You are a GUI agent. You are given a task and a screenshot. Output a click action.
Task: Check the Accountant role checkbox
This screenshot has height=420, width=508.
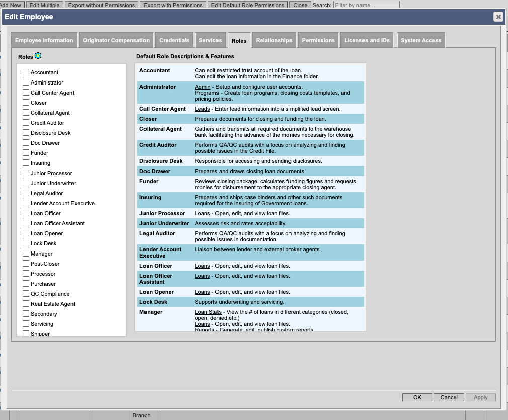[26, 72]
